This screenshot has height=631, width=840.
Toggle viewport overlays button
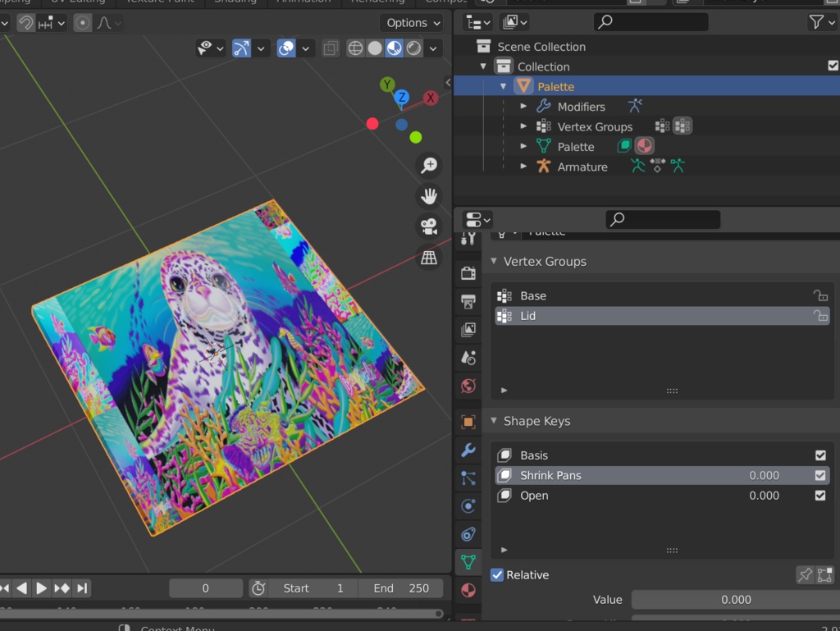[286, 48]
